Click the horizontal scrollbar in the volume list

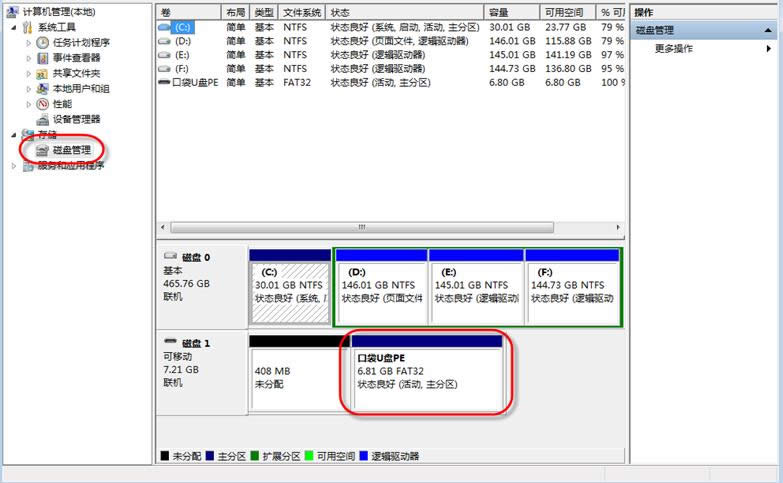(390, 227)
